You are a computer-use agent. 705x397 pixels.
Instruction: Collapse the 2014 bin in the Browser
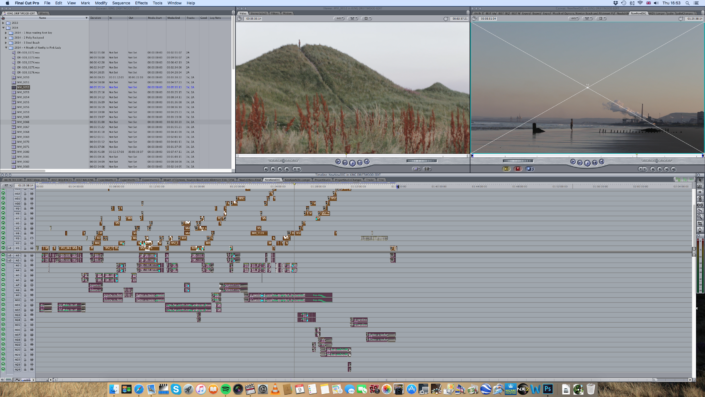coord(4,27)
